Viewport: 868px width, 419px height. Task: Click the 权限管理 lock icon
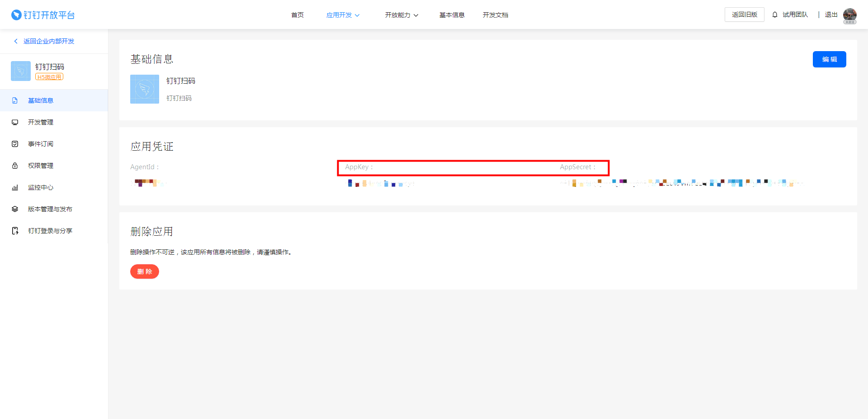pyautogui.click(x=15, y=166)
